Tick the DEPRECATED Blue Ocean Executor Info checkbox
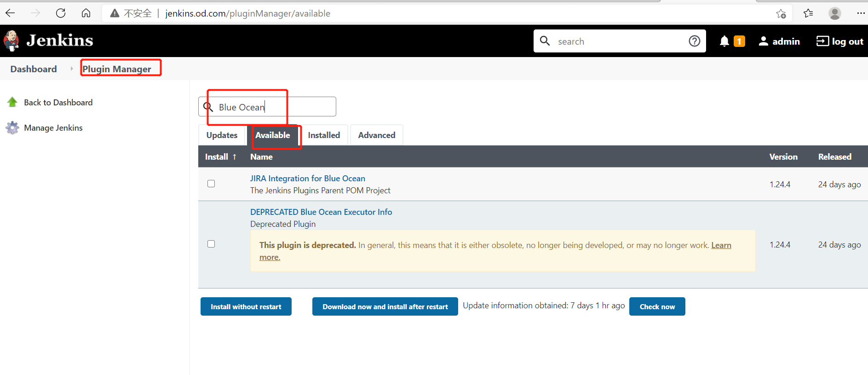Screen dimensions: 868x375 tap(211, 244)
